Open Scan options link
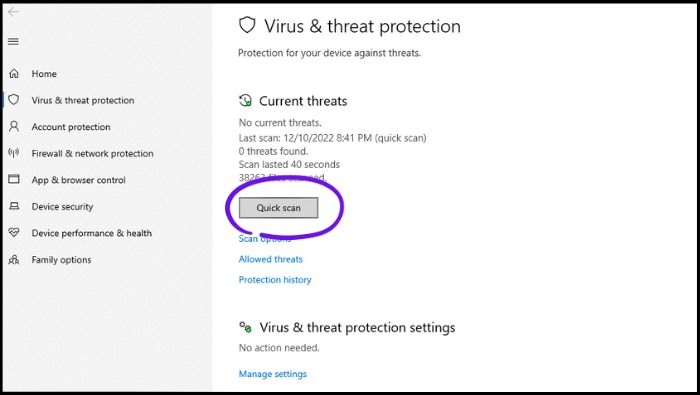 tap(265, 238)
